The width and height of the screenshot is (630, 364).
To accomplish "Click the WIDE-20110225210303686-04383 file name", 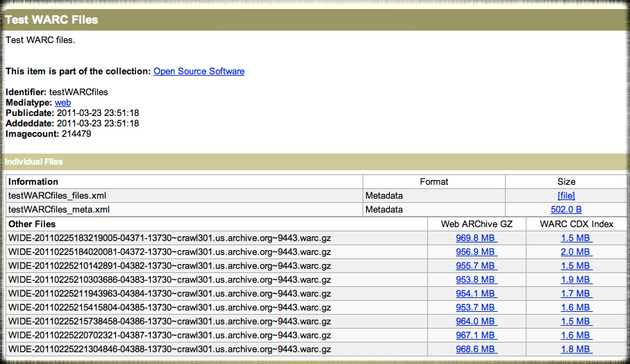I will point(169,280).
